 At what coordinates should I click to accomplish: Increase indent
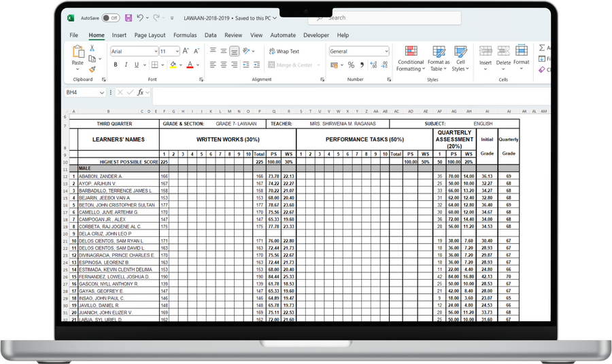256,65
